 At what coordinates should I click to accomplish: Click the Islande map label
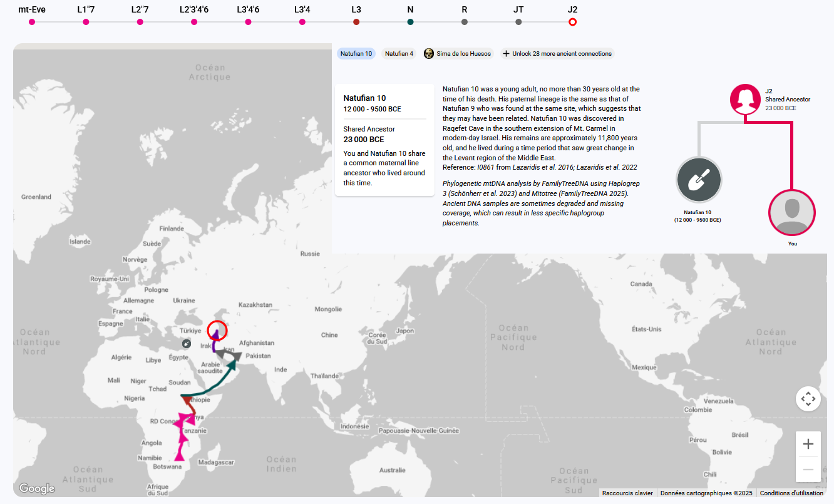(x=80, y=242)
